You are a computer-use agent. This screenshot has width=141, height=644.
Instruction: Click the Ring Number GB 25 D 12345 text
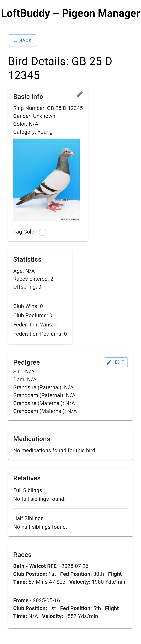[x=48, y=108]
